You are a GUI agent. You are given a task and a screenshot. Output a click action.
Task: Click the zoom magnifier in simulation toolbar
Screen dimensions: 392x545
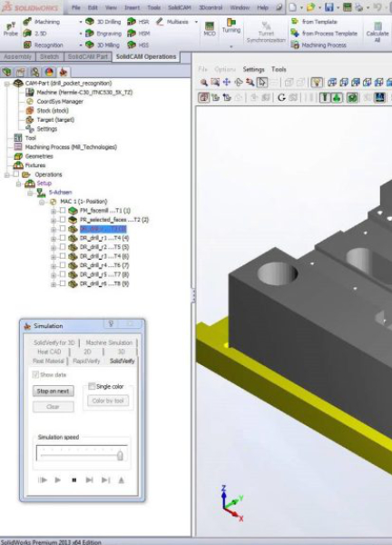click(204, 82)
